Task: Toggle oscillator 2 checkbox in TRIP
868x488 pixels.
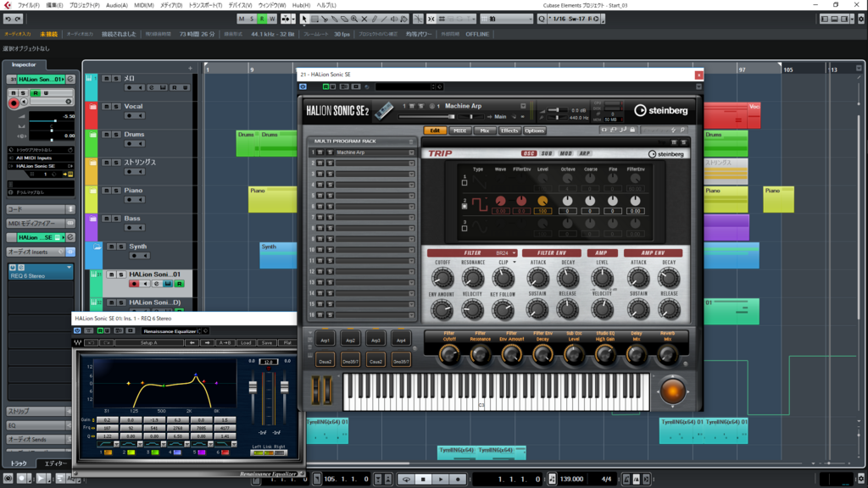Action: coord(465,206)
